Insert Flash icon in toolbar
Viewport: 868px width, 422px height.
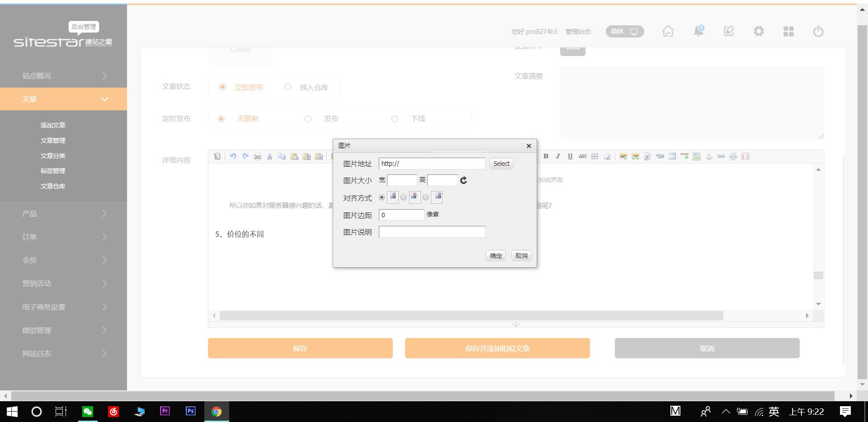(x=647, y=156)
